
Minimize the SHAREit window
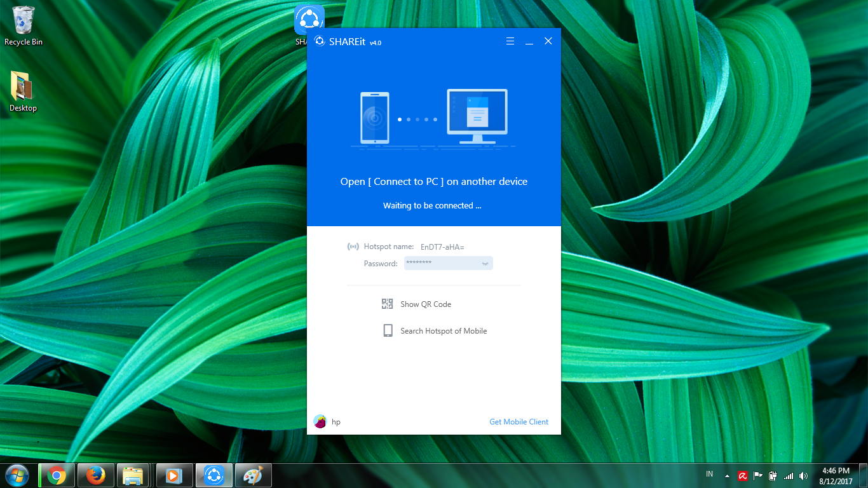click(529, 42)
